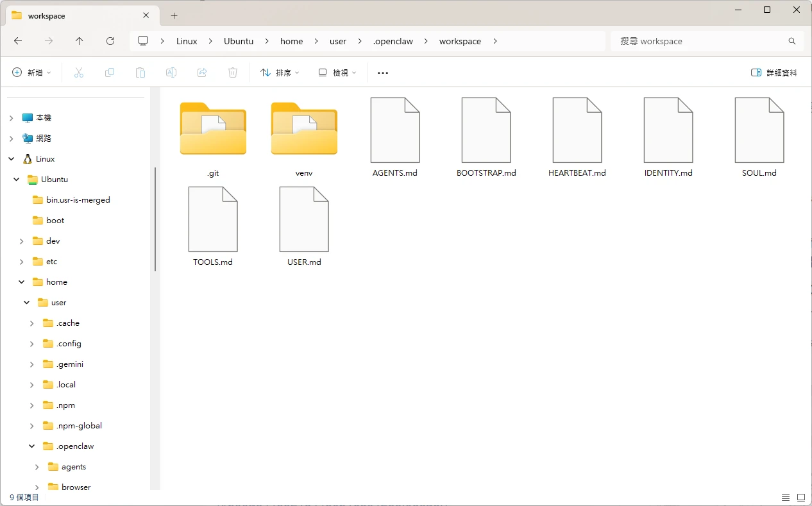Toggle the 詳細資料 details pane
The image size is (812, 506).
774,73
